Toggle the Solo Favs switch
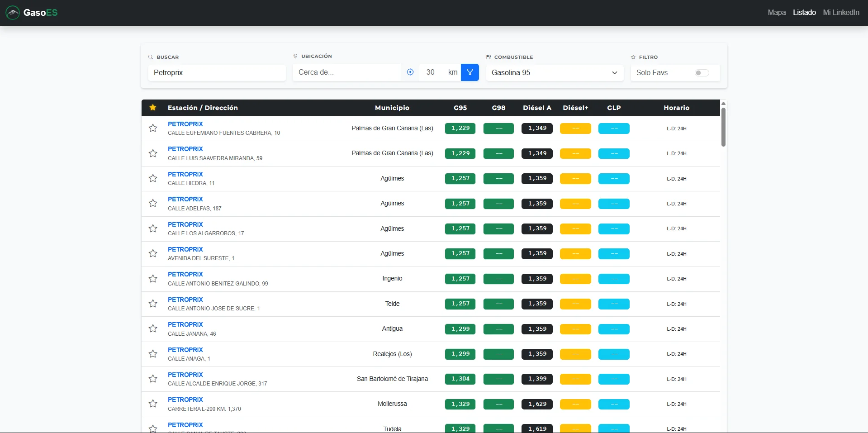Viewport: 868px width, 433px height. pos(702,73)
